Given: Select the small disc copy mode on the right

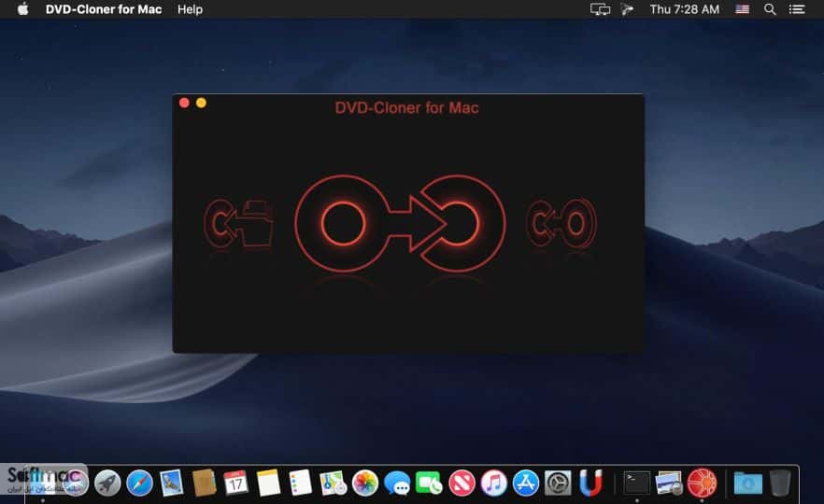Looking at the screenshot, I should (x=561, y=223).
